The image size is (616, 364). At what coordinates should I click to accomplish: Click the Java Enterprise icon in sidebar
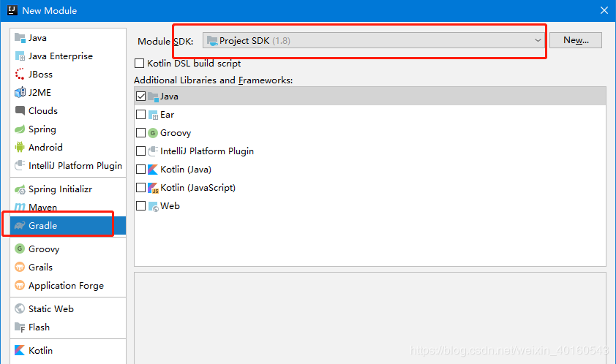click(x=20, y=56)
